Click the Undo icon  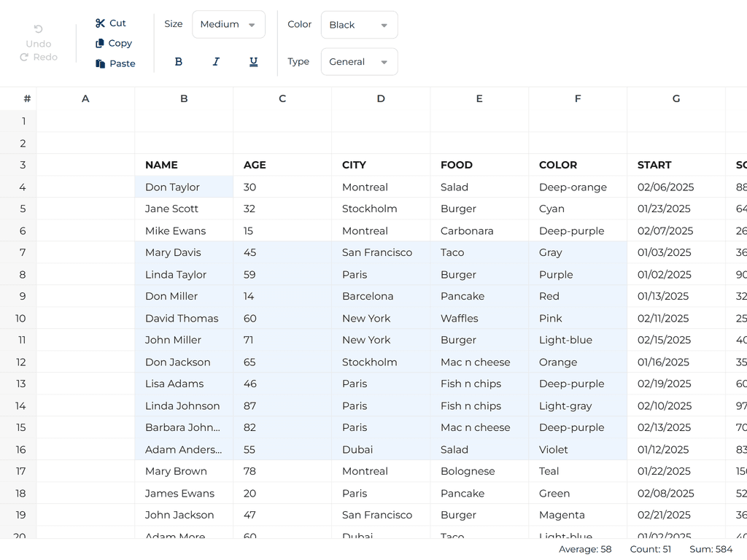pyautogui.click(x=38, y=28)
